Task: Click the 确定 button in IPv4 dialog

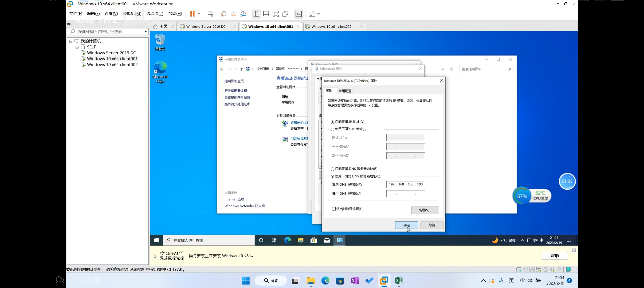Action: 406,225
